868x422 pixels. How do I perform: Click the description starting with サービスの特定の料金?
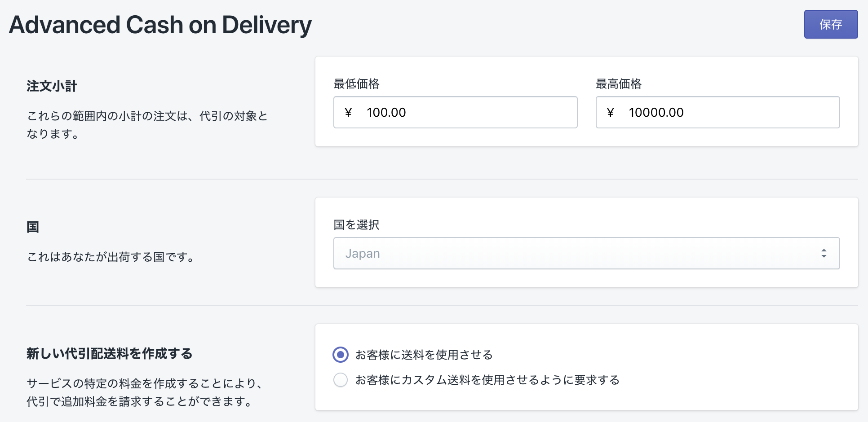[x=145, y=392]
